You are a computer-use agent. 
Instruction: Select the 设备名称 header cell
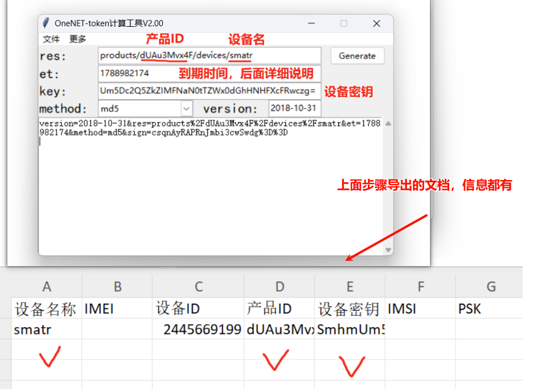click(47, 308)
